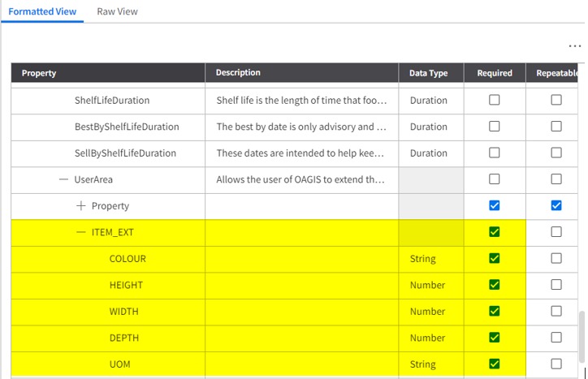Switch to the Raw View tab

pyautogui.click(x=118, y=11)
